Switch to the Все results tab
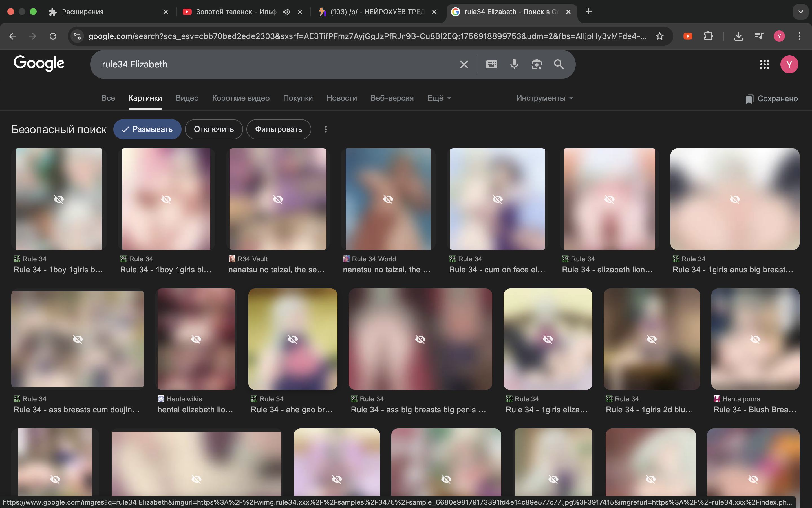The width and height of the screenshot is (812, 508). tap(108, 98)
